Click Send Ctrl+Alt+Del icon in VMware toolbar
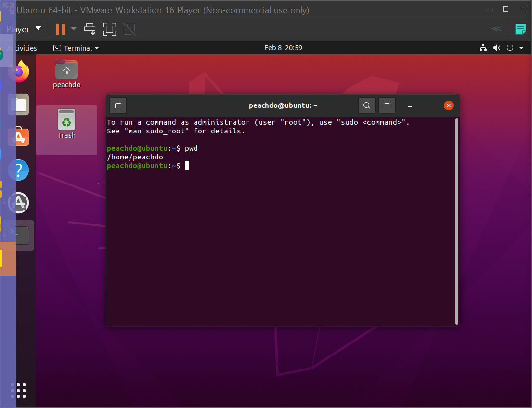The width and height of the screenshot is (532, 408). 90,29
